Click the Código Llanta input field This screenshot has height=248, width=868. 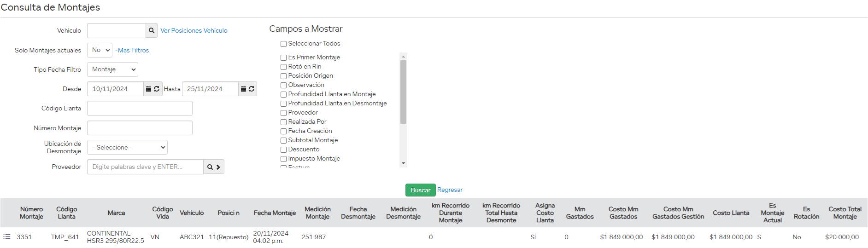coord(140,109)
